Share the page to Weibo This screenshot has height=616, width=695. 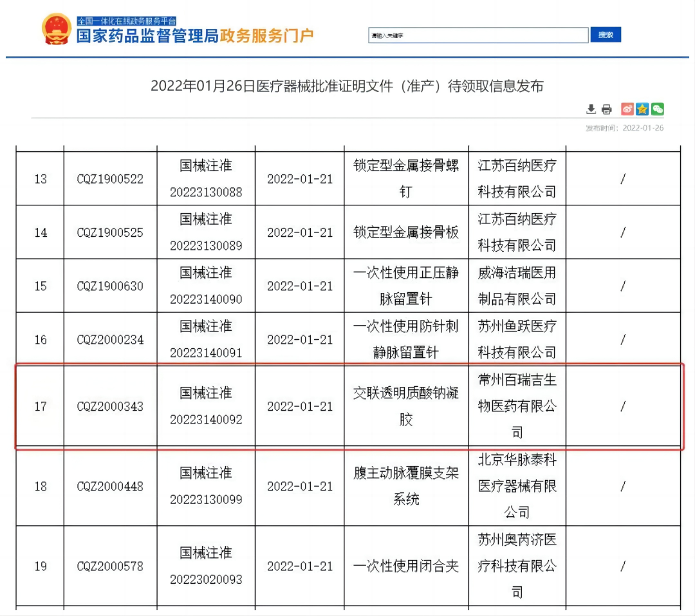point(627,109)
